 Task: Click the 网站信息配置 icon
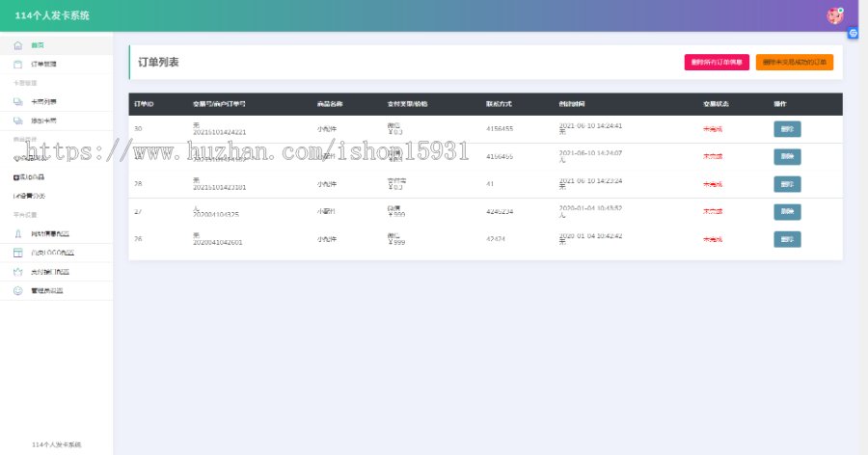[x=17, y=234]
